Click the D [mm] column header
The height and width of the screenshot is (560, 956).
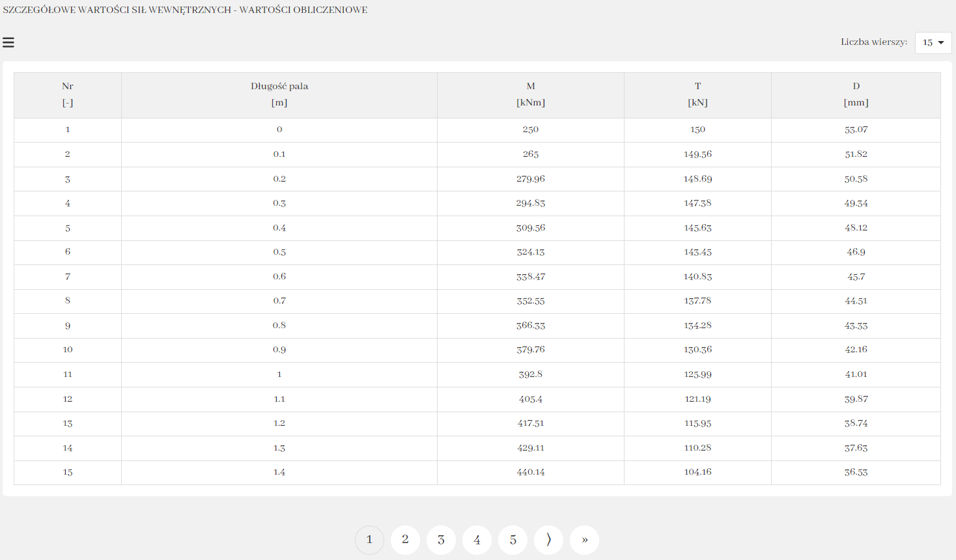coord(856,94)
